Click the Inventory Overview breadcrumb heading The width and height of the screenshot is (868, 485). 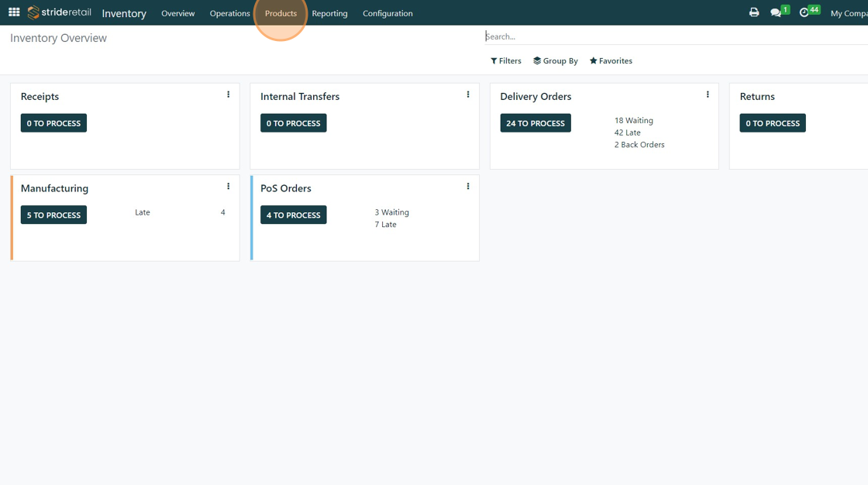point(58,38)
